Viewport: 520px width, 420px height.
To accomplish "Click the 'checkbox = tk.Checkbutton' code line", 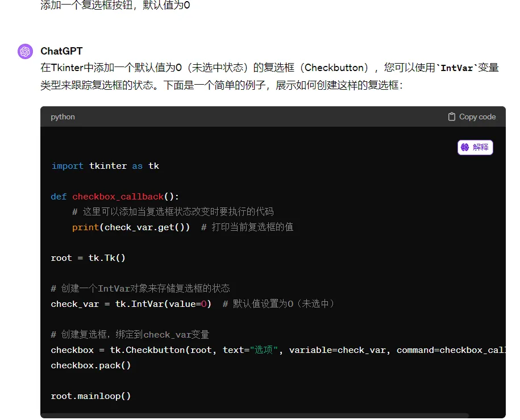I will (278, 350).
